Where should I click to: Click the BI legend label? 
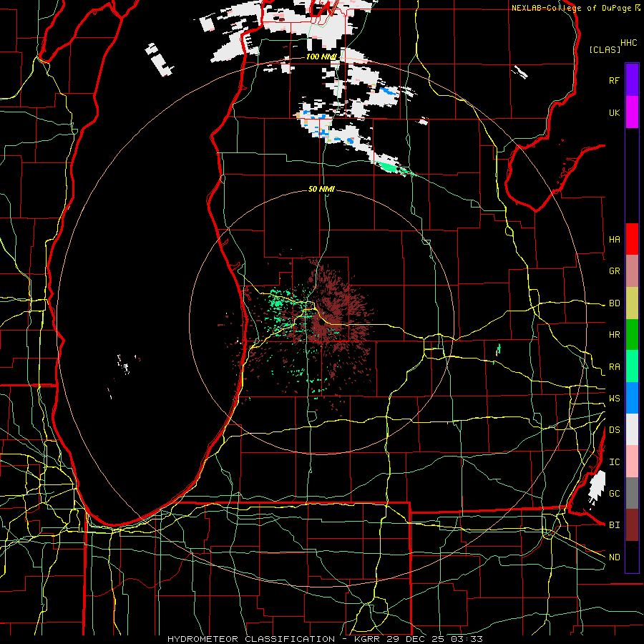tap(614, 525)
